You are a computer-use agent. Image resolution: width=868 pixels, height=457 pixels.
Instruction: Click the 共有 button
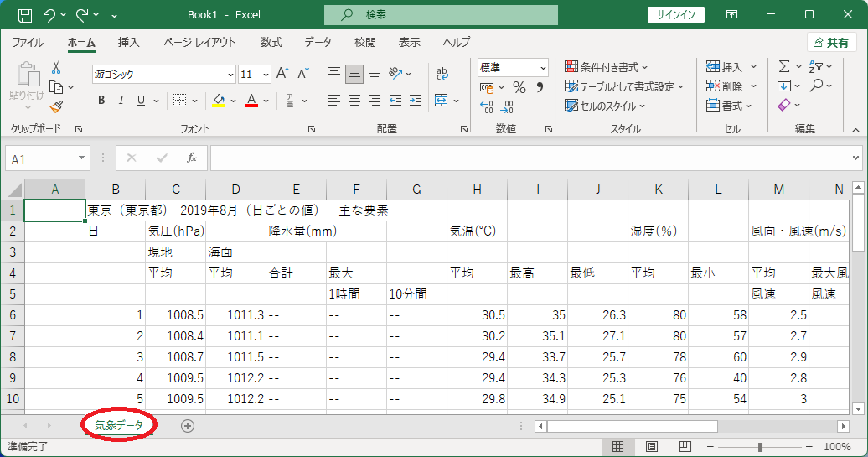click(x=831, y=43)
